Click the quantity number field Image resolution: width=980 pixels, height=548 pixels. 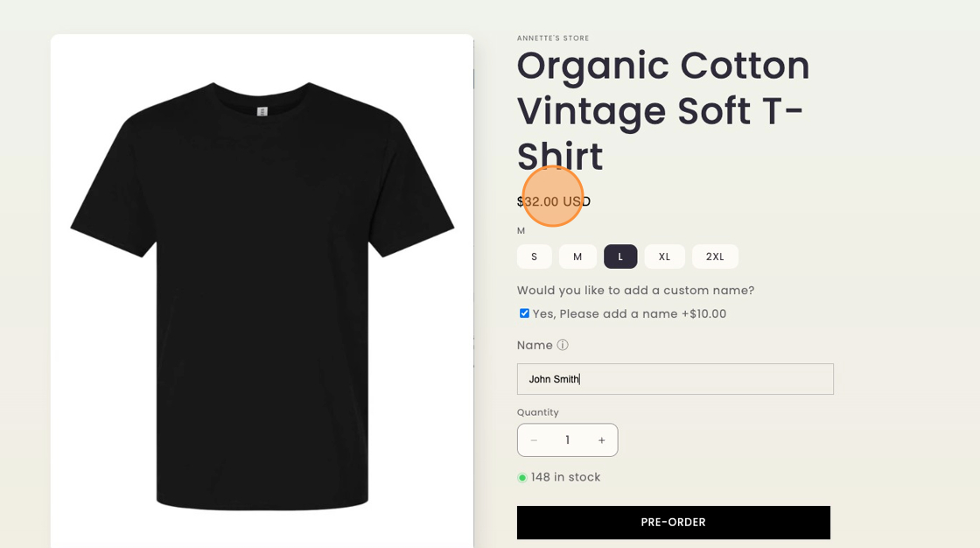click(567, 440)
